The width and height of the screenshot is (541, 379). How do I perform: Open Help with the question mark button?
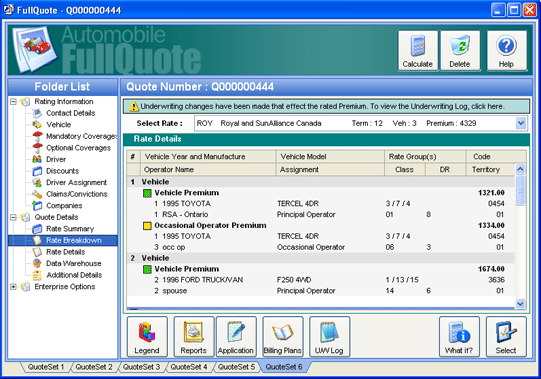(506, 51)
